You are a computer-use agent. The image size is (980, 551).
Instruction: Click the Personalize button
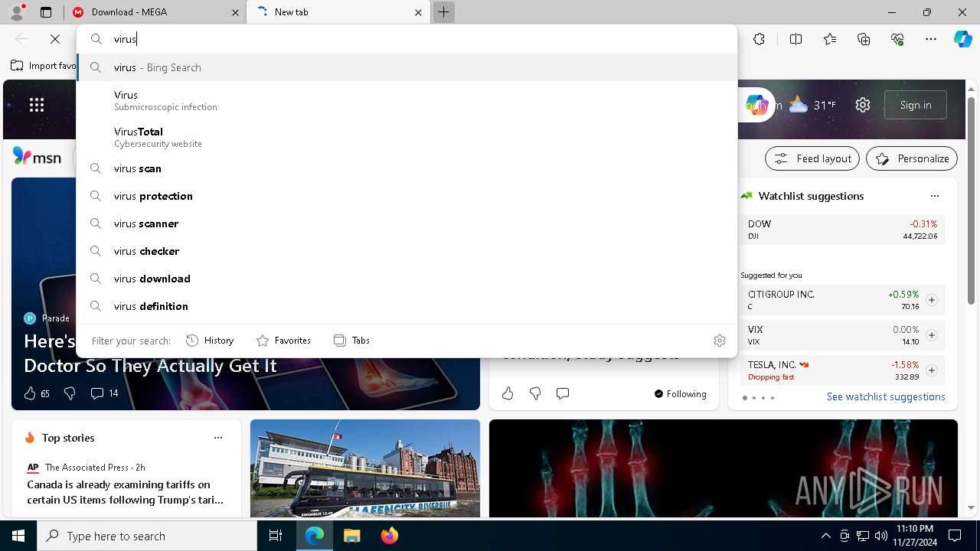pos(912,158)
